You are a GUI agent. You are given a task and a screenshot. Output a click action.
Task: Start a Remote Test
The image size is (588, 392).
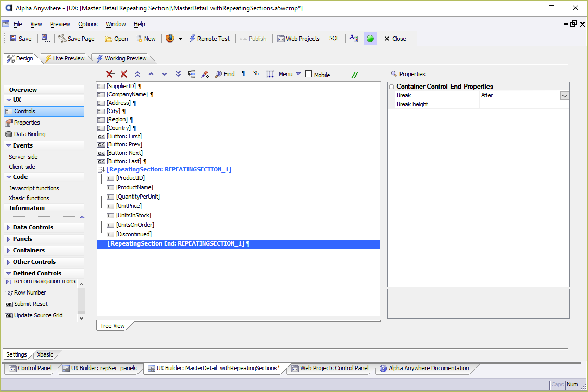coord(209,39)
